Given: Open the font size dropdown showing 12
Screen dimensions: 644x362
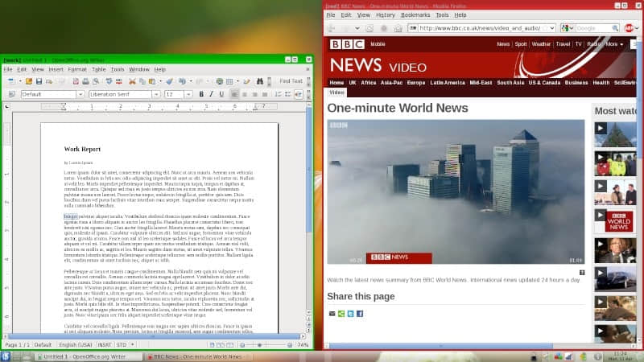Looking at the screenshot, I should [x=188, y=94].
